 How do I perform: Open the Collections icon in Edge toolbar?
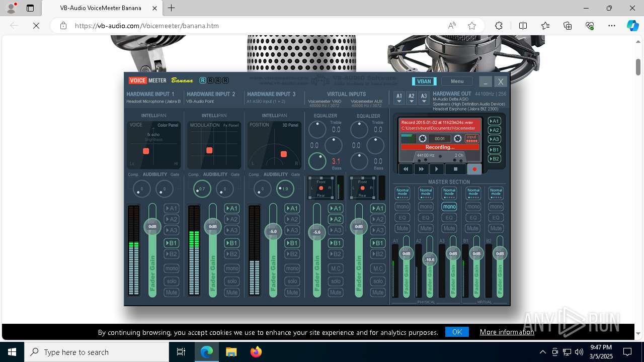pyautogui.click(x=568, y=26)
